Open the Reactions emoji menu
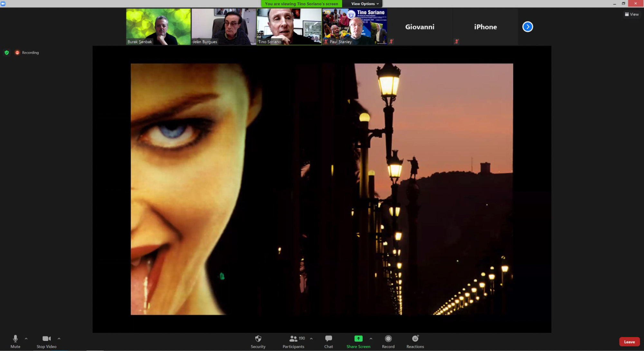 pos(415,339)
